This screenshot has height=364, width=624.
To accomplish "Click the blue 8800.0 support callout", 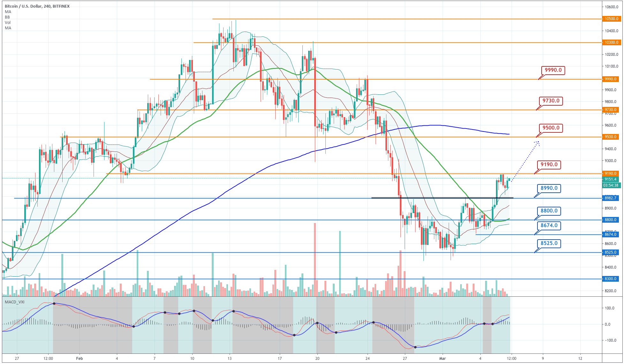I will (549, 211).
